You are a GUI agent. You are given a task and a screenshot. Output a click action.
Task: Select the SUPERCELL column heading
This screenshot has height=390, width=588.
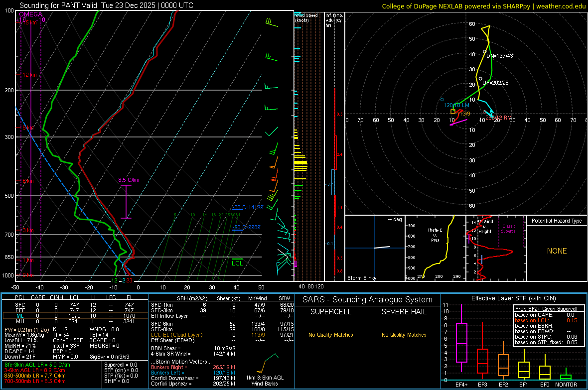pos(331,312)
